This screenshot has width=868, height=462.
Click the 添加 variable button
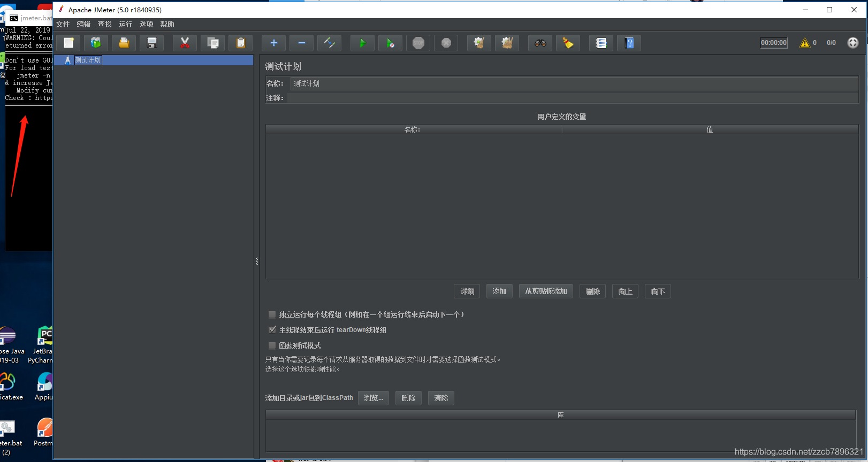[499, 291]
